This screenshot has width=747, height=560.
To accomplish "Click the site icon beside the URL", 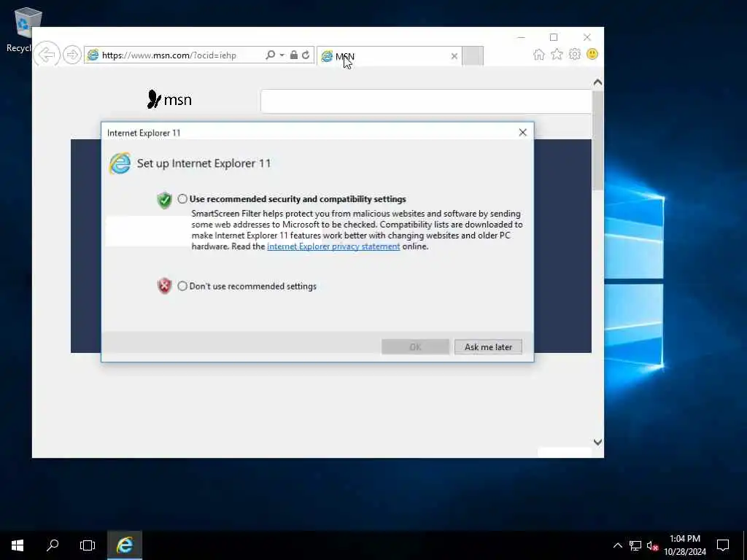I will tap(93, 55).
